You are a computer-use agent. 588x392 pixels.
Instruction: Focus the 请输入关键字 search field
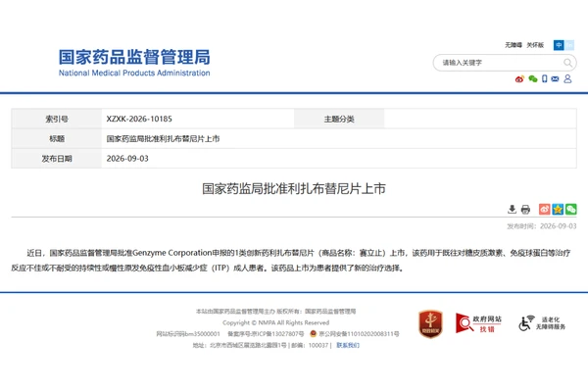[499, 63]
